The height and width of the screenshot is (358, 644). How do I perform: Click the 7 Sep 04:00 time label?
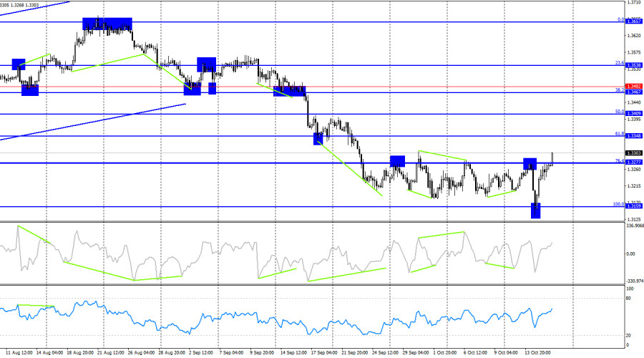(x=232, y=353)
